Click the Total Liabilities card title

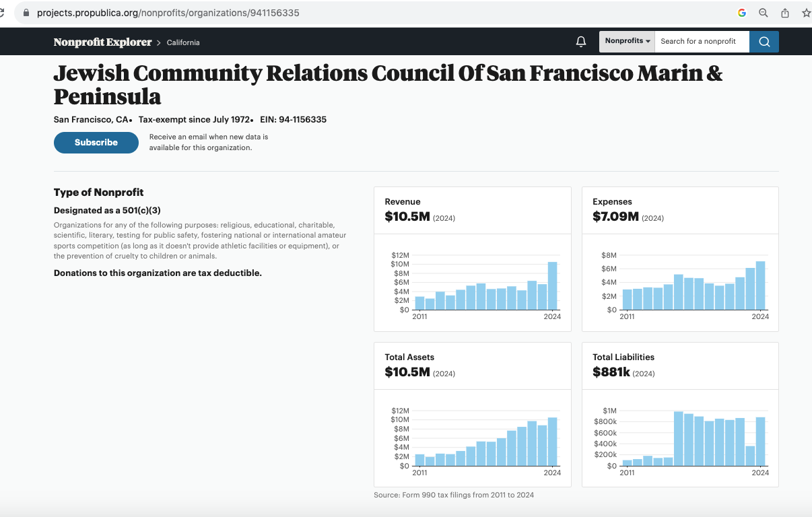pos(623,357)
